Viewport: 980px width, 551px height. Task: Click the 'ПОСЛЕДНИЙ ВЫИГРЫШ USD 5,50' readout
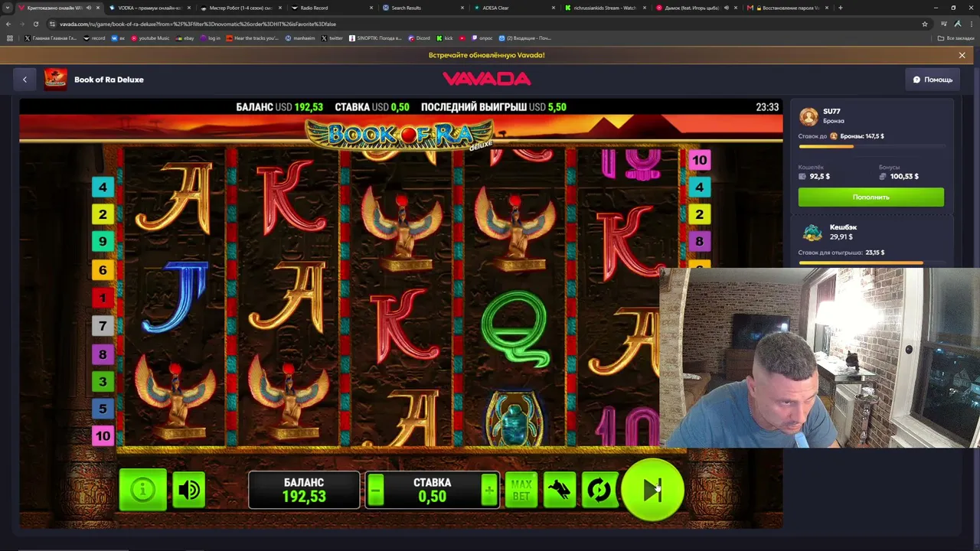pos(494,107)
